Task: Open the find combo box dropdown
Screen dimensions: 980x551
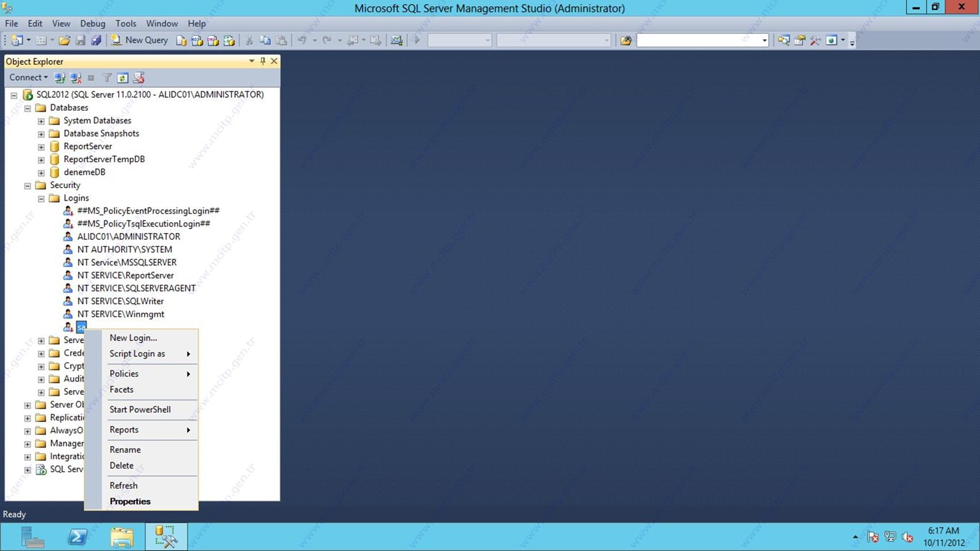Action: pyautogui.click(x=764, y=40)
